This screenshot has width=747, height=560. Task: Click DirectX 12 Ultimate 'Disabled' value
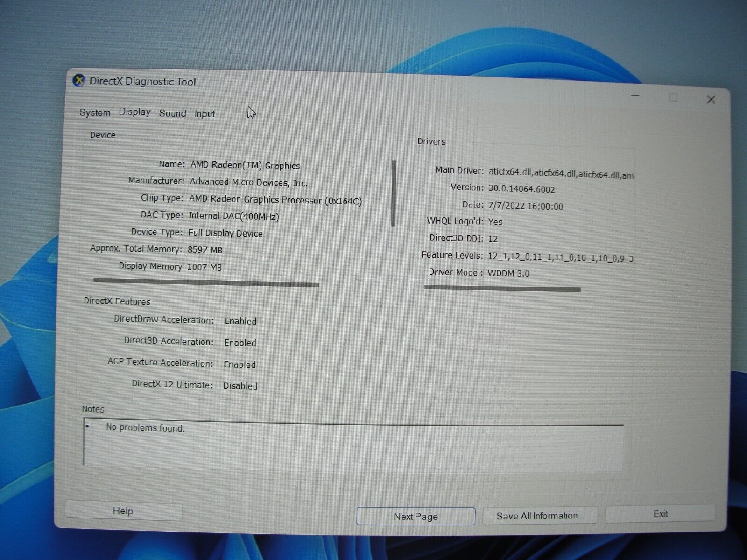click(240, 386)
